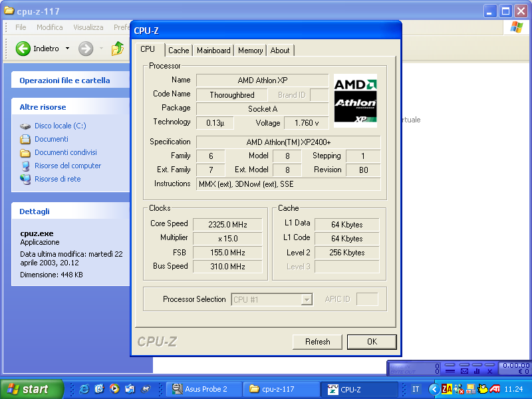Open the Visualizza menu in the Explorer window
The image size is (532, 399).
click(x=88, y=27)
